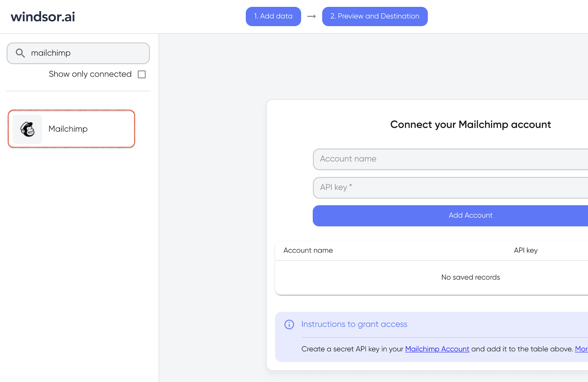Go to step 1. Add data
Viewport: 588px width, 382px height.
coord(273,16)
